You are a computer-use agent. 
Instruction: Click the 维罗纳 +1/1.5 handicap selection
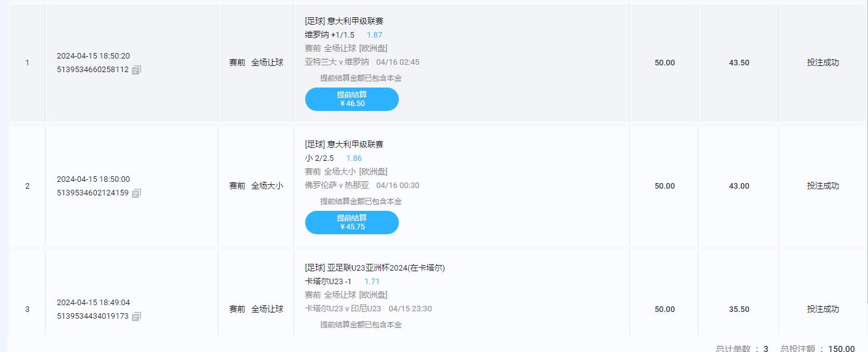[x=329, y=35]
